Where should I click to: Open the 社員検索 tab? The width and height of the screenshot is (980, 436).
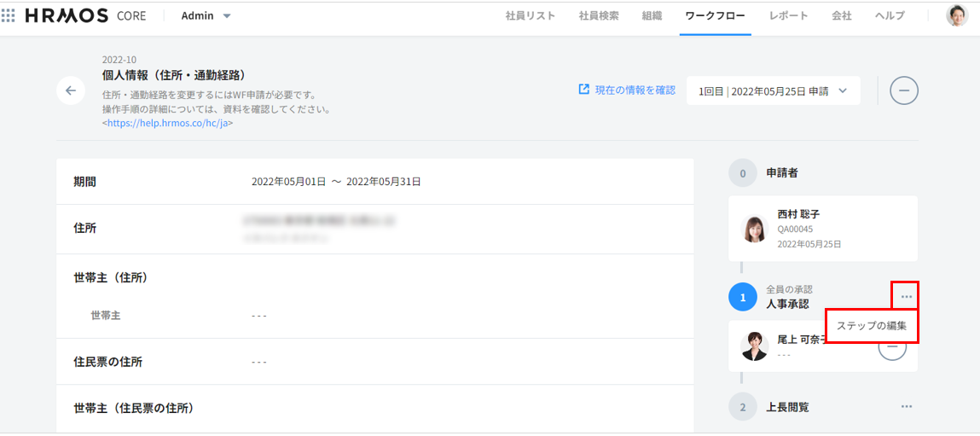click(599, 15)
